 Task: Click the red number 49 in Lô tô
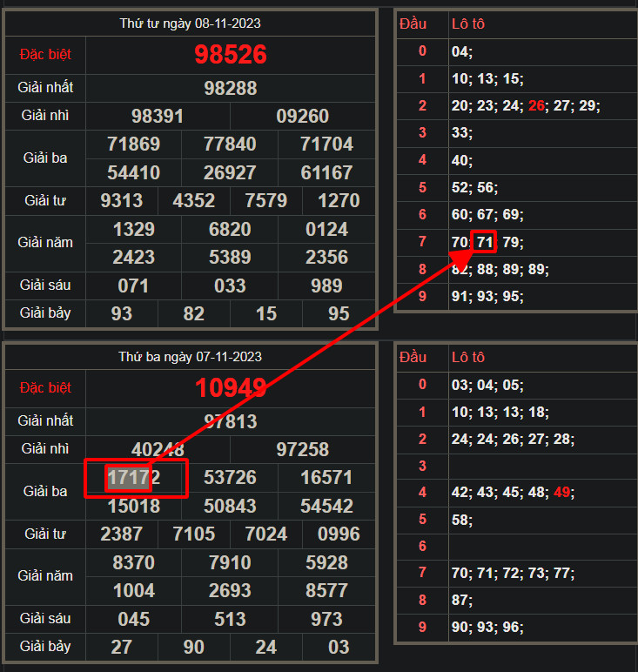point(562,492)
